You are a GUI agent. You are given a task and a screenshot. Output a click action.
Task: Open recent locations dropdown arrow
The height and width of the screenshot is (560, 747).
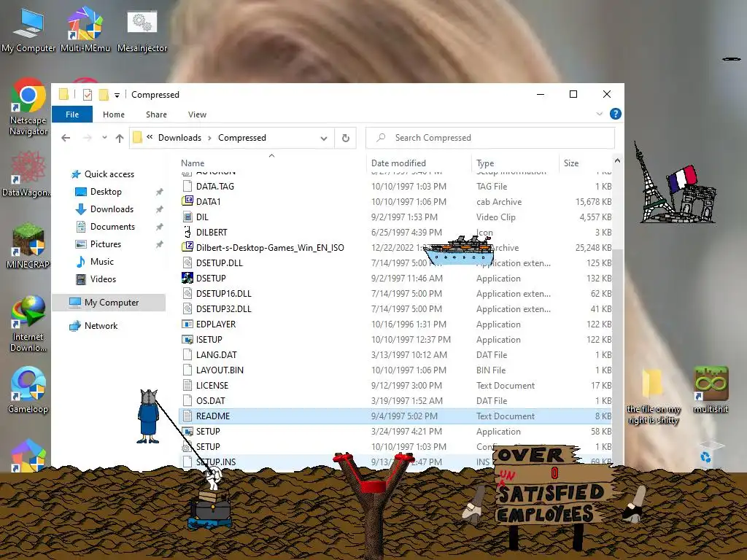click(x=104, y=138)
